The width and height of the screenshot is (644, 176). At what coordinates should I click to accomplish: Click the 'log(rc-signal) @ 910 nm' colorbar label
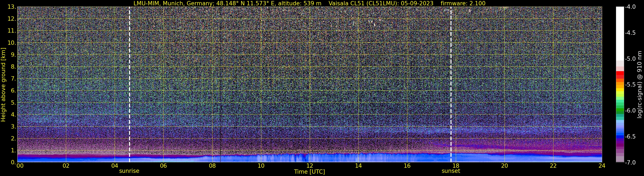pos(640,85)
